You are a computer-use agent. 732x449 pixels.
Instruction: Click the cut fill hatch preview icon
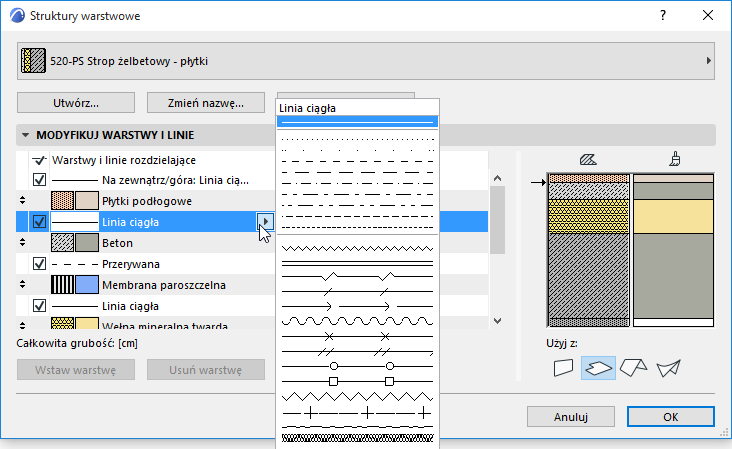(588, 158)
